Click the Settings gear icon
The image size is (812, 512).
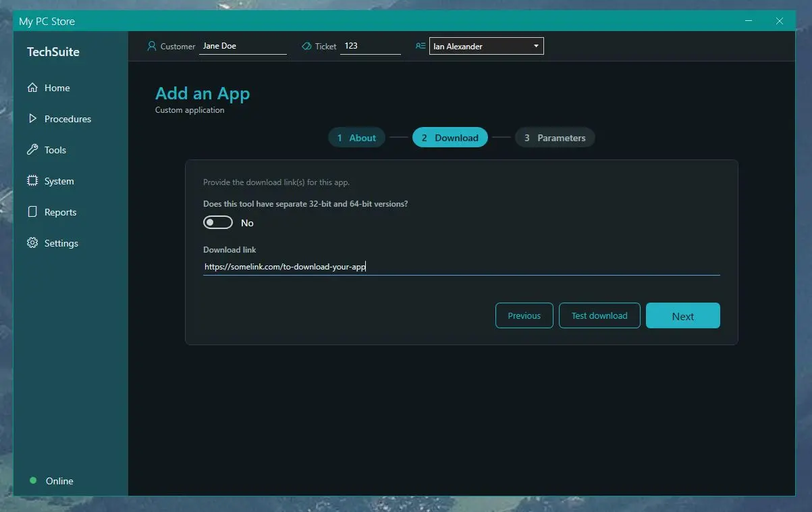pos(32,243)
